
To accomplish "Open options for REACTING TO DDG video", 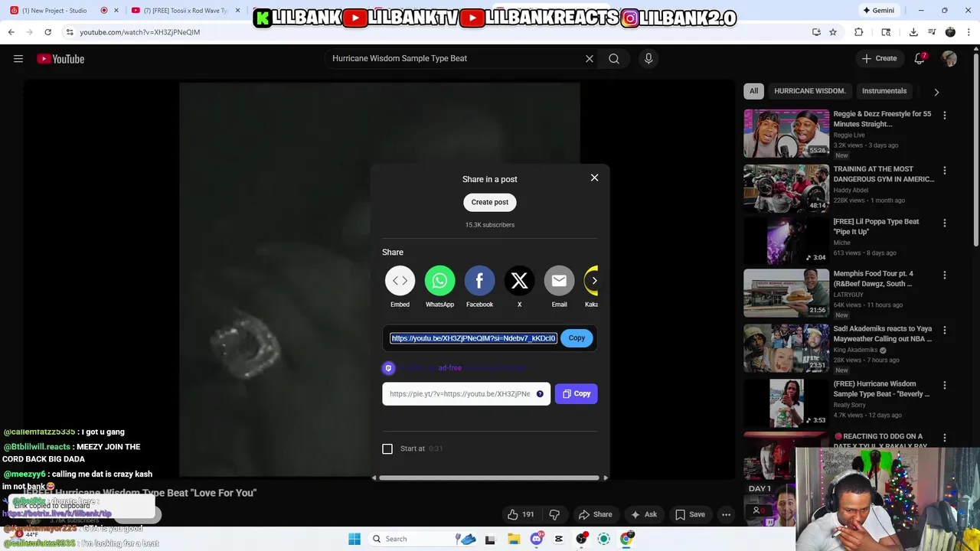I will (x=944, y=438).
